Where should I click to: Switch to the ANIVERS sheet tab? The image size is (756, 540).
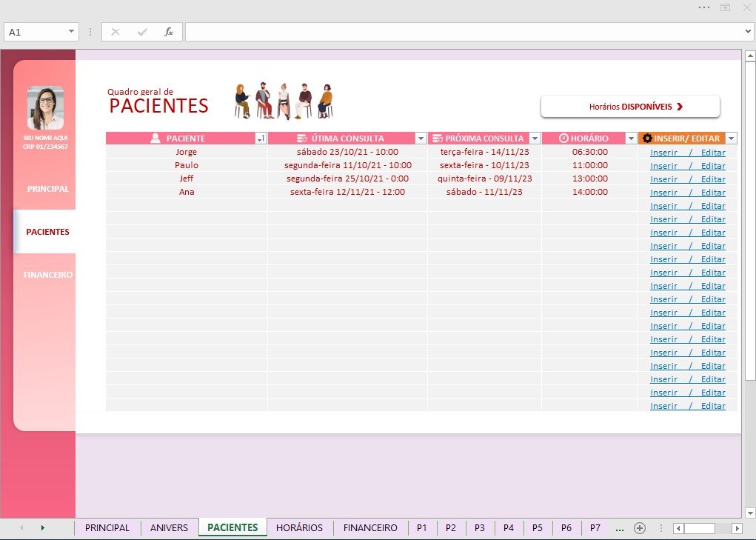(170, 528)
